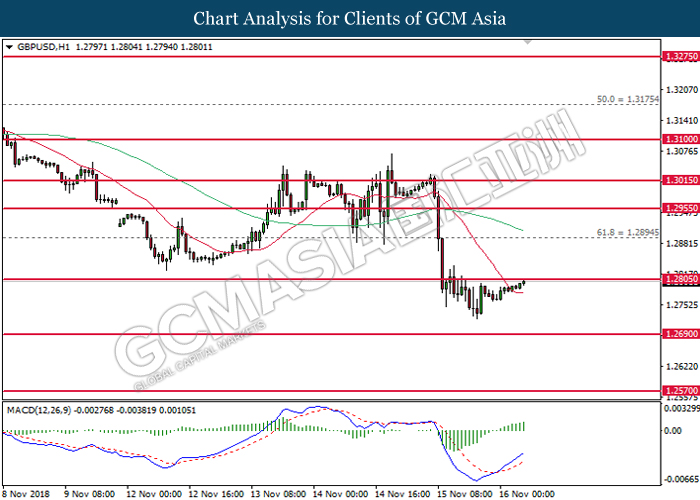The height and width of the screenshot is (500, 700).
Task: Click the 1.27525 price axis value
Action: pyautogui.click(x=682, y=305)
